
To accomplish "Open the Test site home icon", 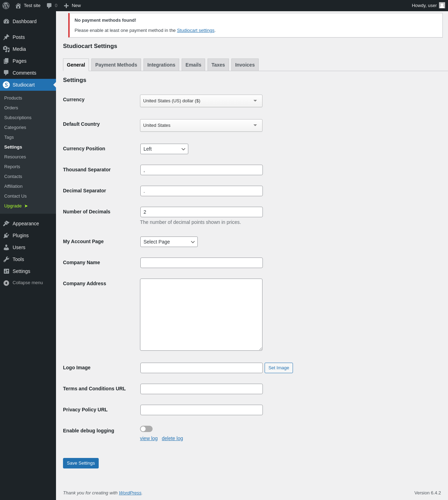I will pyautogui.click(x=18, y=6).
